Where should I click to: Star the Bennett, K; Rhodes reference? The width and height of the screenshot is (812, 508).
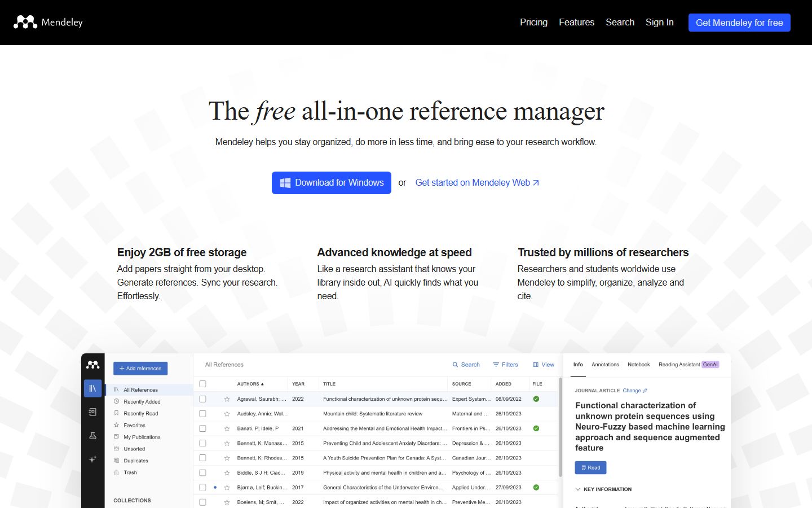[227, 458]
